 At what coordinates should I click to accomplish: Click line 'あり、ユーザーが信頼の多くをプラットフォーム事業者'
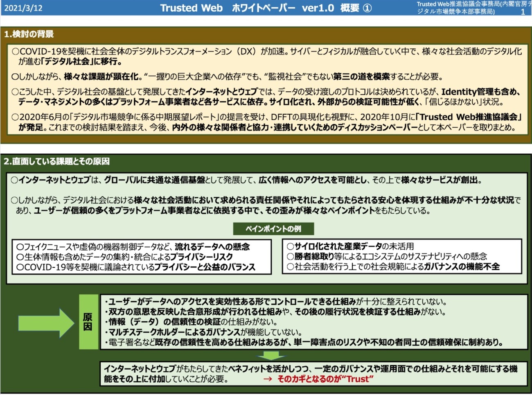pos(223,210)
